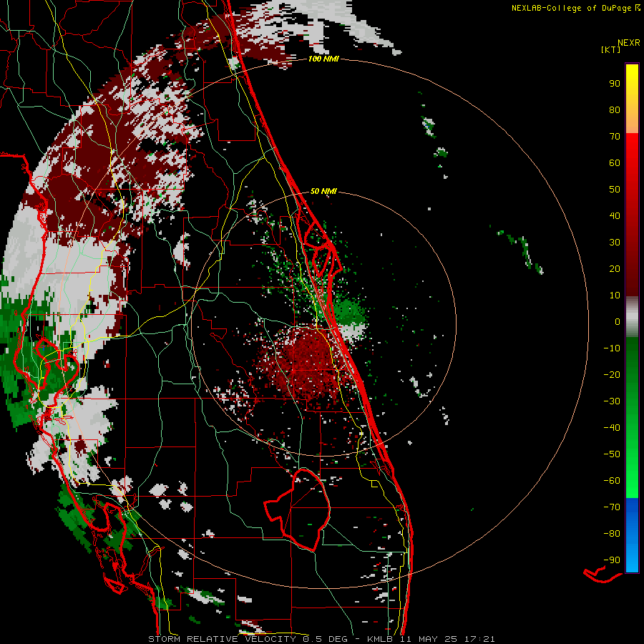
Task: Click the -40 value on velocity scale
Action: coord(612,428)
